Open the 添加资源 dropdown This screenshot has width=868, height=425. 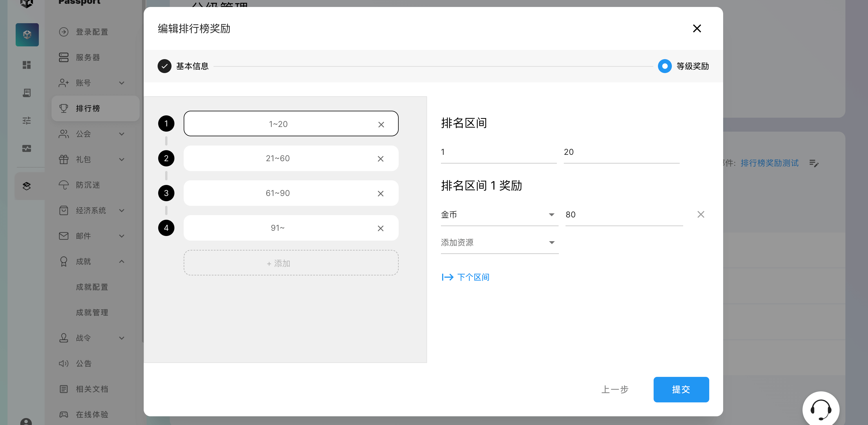(x=499, y=243)
